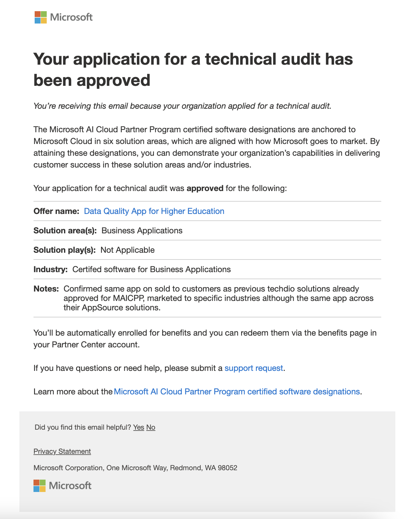Click the Notes label
420x519 pixels.
[46, 289]
